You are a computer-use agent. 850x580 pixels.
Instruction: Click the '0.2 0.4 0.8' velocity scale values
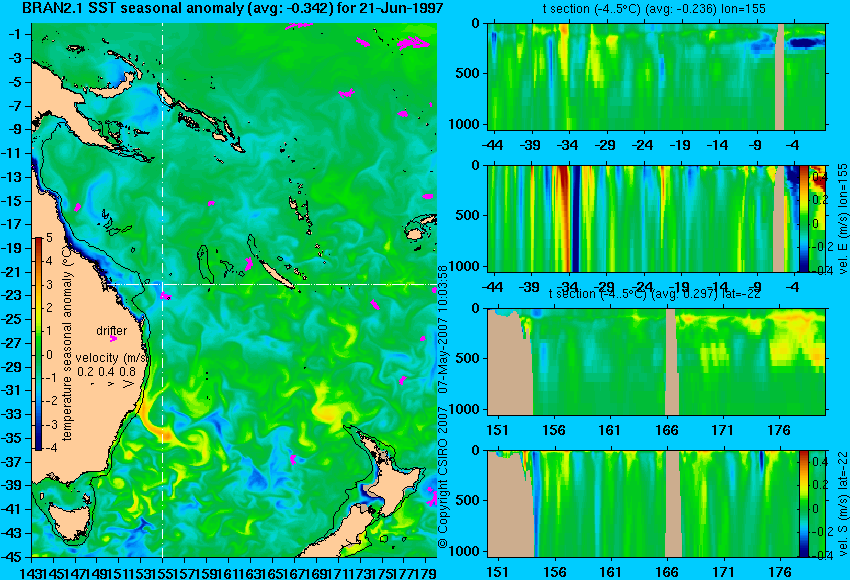click(x=107, y=371)
